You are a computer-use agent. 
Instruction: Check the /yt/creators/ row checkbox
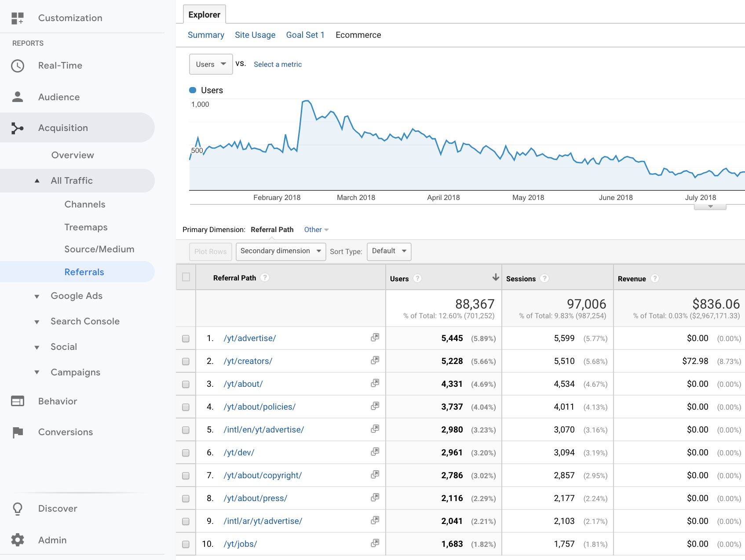tap(186, 361)
